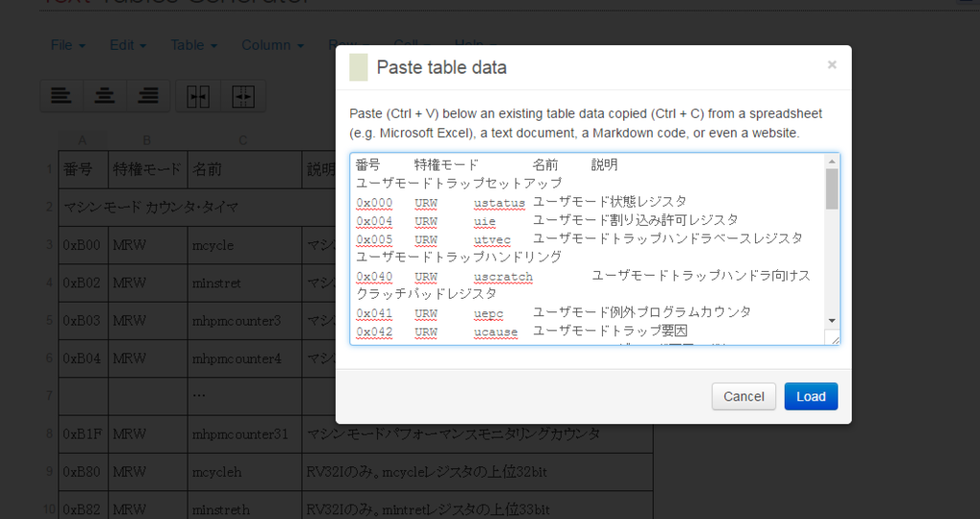The height and width of the screenshot is (519, 980).
Task: Open the File menu
Action: click(68, 45)
